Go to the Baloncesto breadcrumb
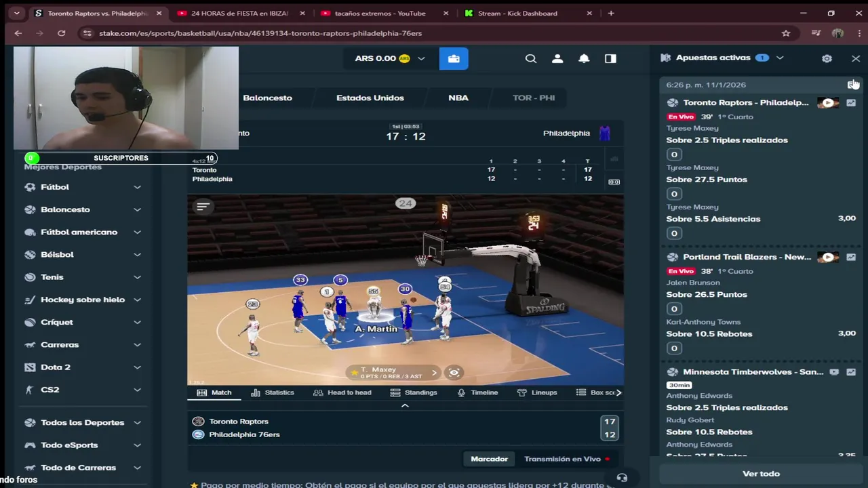 point(267,98)
